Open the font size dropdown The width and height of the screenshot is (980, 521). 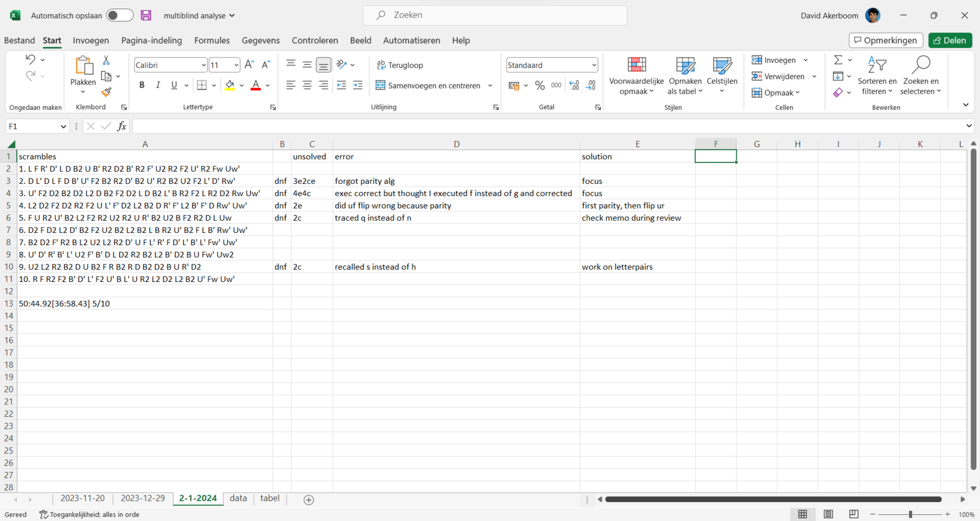pos(236,65)
